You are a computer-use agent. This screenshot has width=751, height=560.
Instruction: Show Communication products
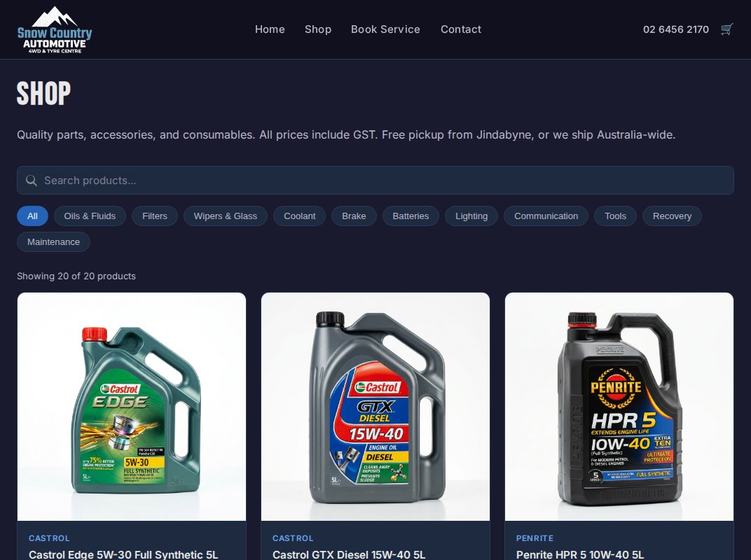tap(546, 216)
